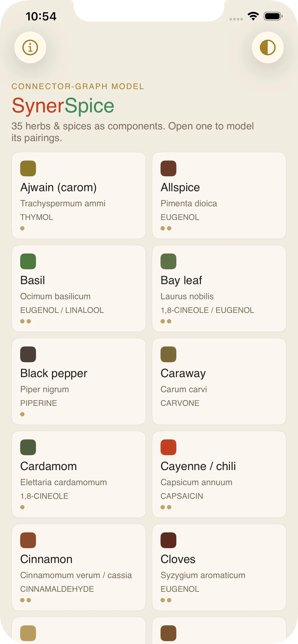Image resolution: width=298 pixels, height=644 pixels.
Task: Tap the dark Black pepper swatch icon
Action: [28, 355]
